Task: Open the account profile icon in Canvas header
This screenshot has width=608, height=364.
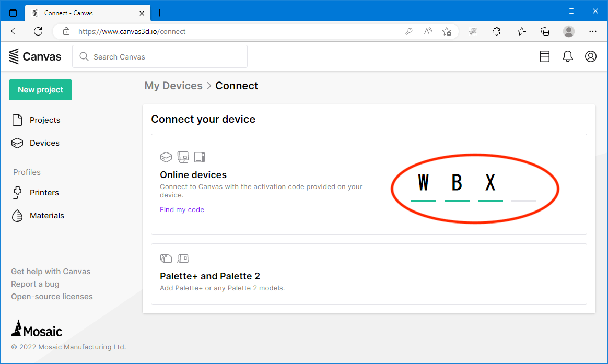Action: click(591, 56)
